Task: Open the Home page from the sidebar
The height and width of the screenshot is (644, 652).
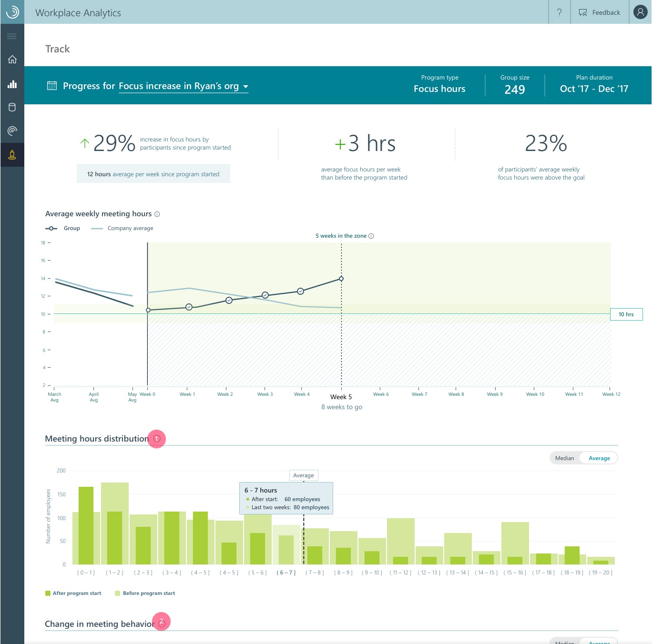Action: click(x=12, y=60)
